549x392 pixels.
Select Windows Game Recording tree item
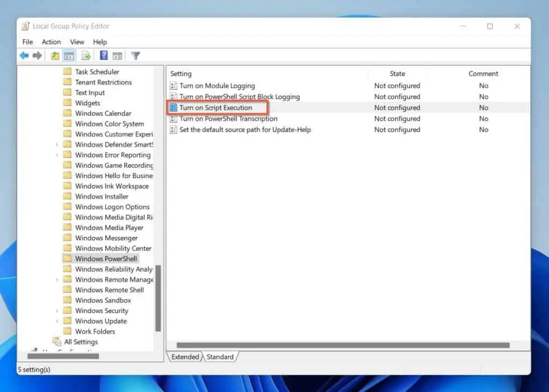pyautogui.click(x=114, y=165)
